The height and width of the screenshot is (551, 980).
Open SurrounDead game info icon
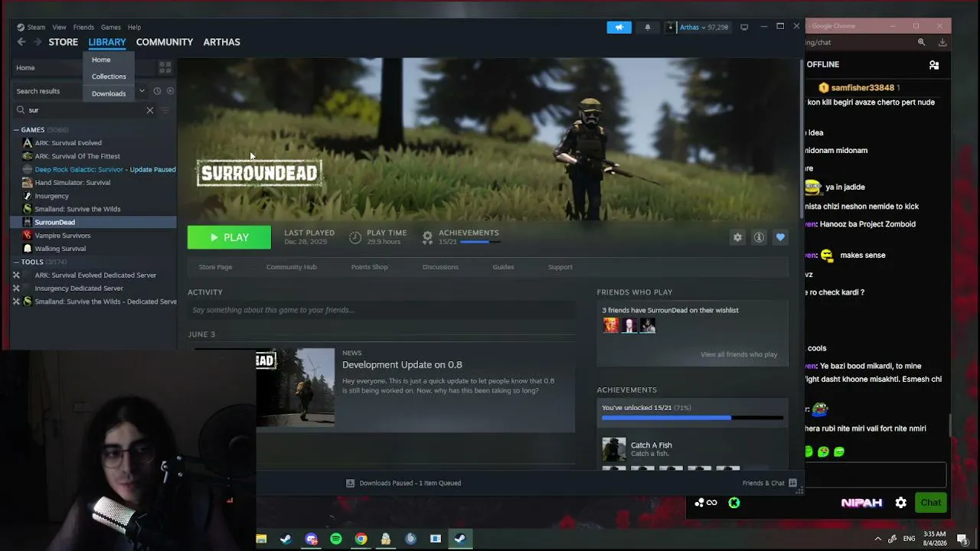tap(759, 237)
